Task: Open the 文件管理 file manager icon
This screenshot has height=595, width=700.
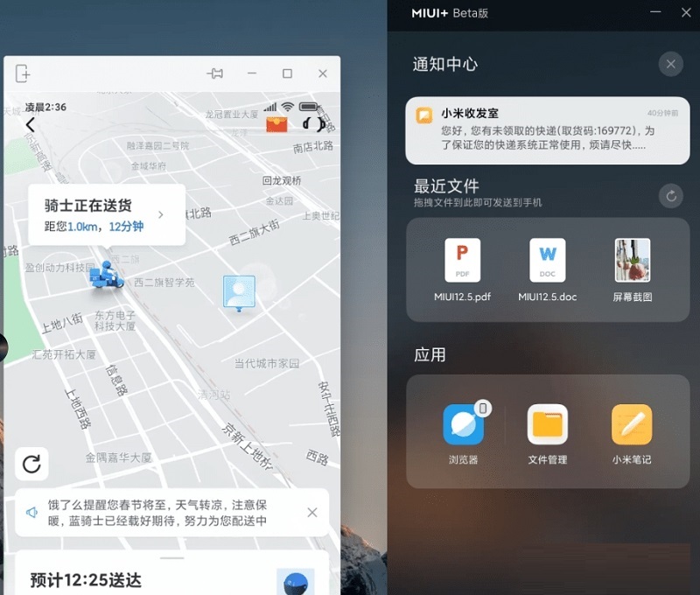Action: click(x=549, y=426)
